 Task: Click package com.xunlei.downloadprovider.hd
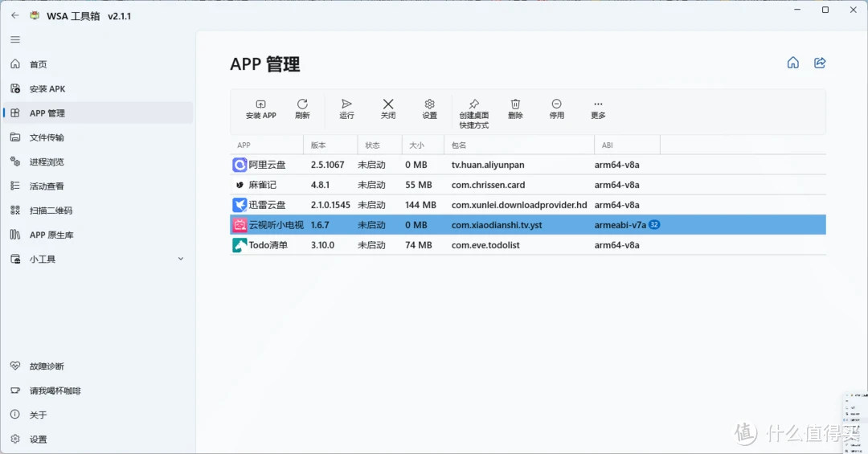pos(519,205)
